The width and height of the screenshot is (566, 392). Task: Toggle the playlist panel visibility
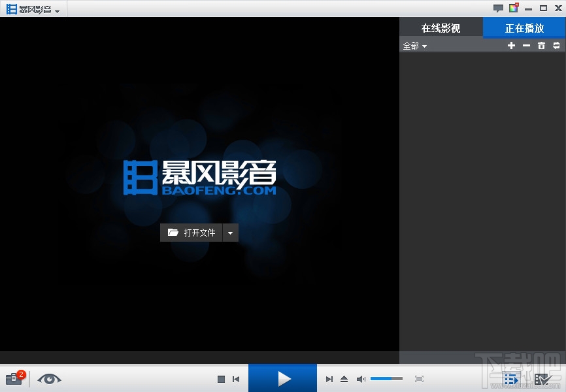[x=511, y=378]
